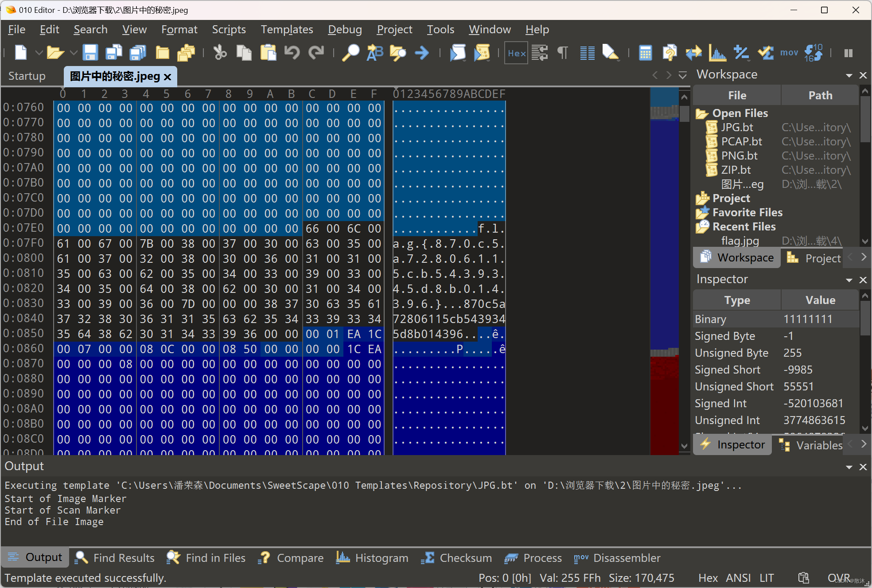Click the highlighter marker icon
Viewport: 872px width, 588px height.
tap(610, 53)
